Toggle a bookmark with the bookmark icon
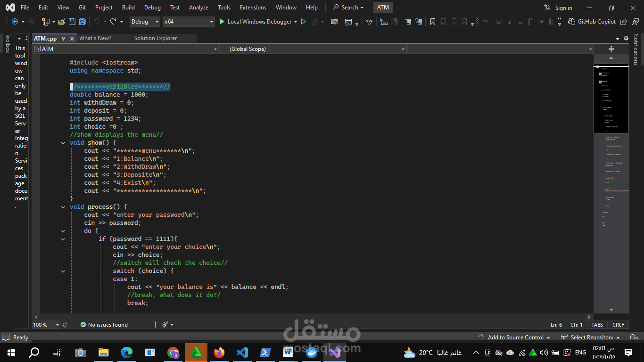644x362 pixels. tap(433, 22)
